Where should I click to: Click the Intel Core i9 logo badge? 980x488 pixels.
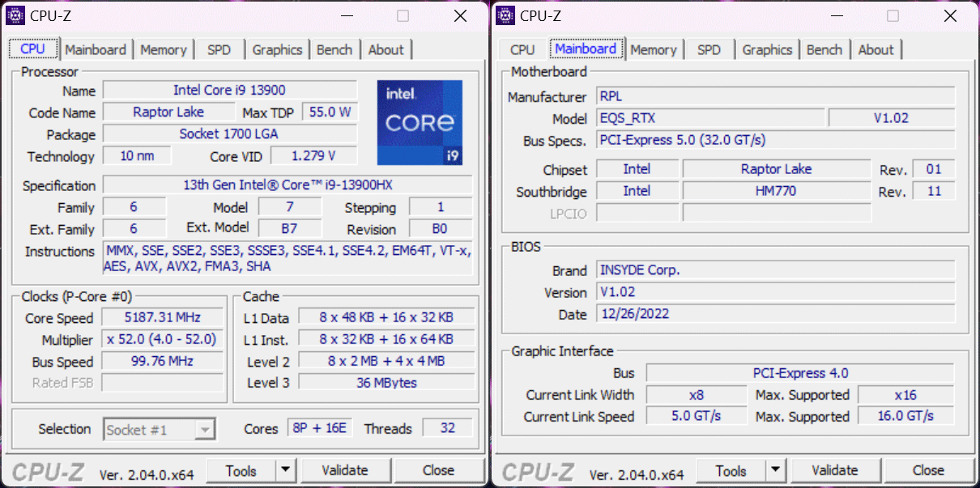click(420, 122)
